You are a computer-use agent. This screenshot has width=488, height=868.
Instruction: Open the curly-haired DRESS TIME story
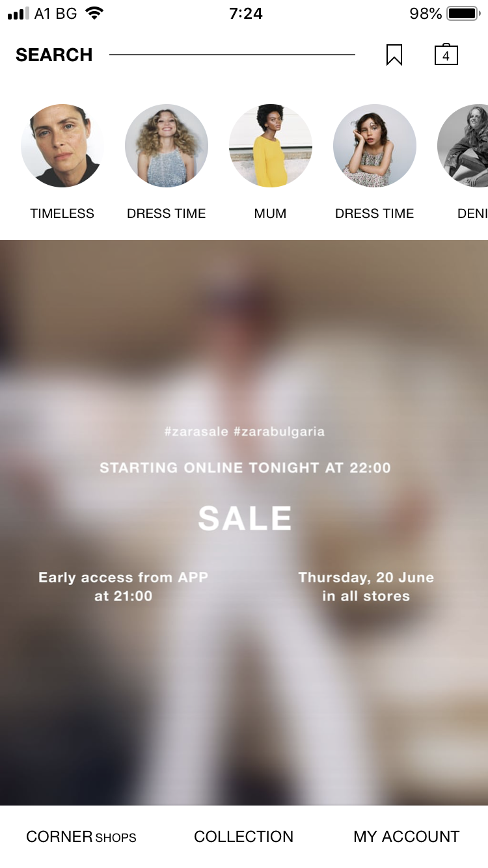[167, 146]
